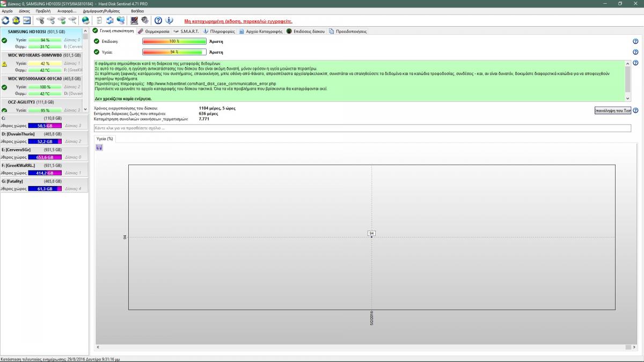Select the SAMSUNG HD103SI disk entry
The height and width of the screenshot is (362, 644).
(42, 39)
